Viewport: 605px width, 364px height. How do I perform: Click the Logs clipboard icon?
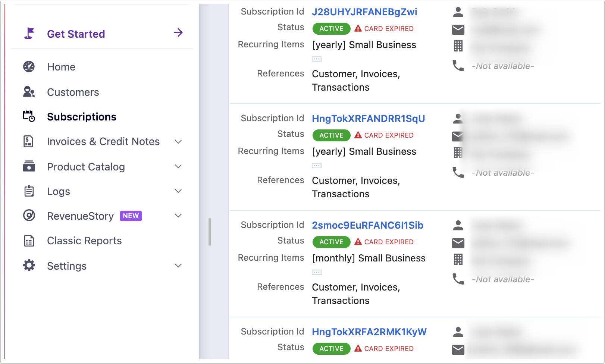click(29, 191)
